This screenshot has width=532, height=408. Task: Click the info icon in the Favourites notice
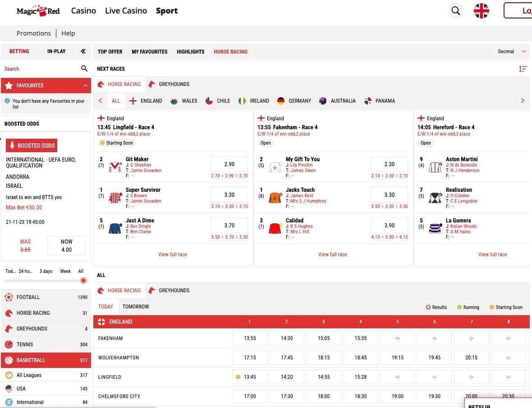click(7, 100)
